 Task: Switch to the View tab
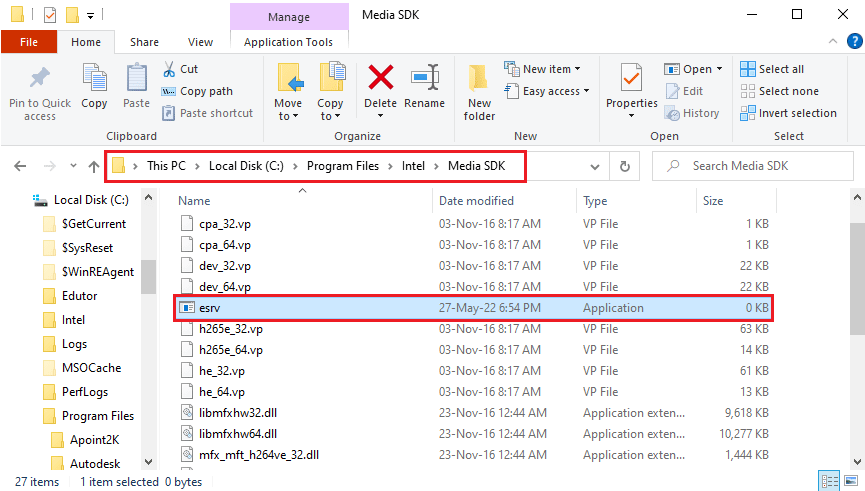200,42
